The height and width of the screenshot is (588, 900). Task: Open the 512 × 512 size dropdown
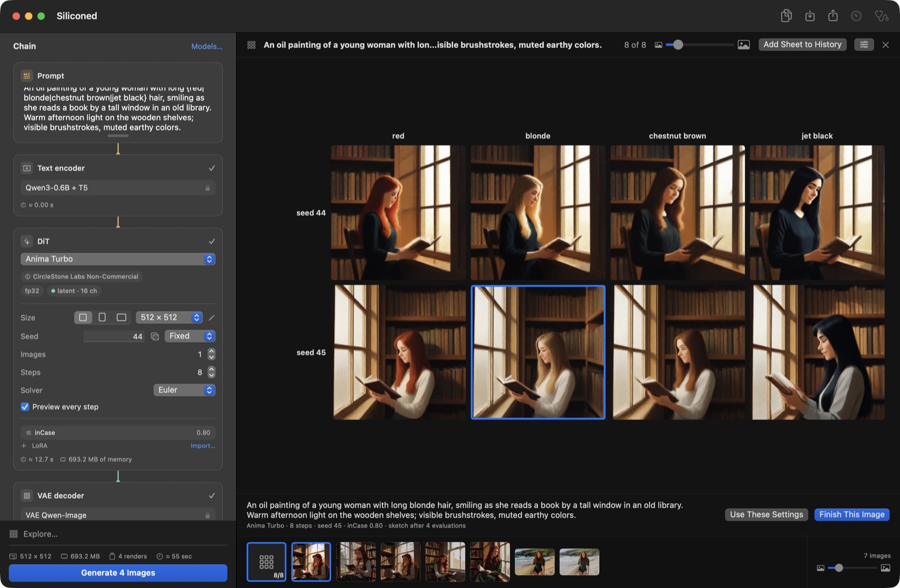[x=169, y=318]
